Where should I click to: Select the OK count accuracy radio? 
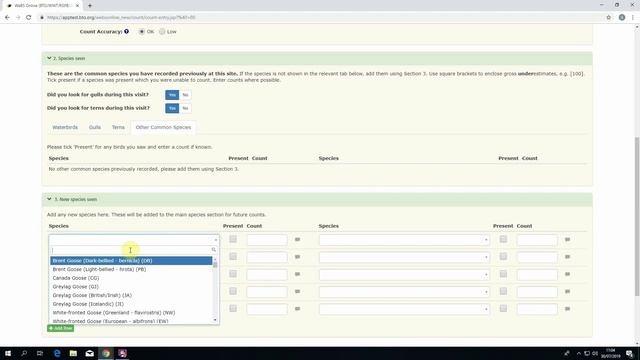(x=142, y=31)
